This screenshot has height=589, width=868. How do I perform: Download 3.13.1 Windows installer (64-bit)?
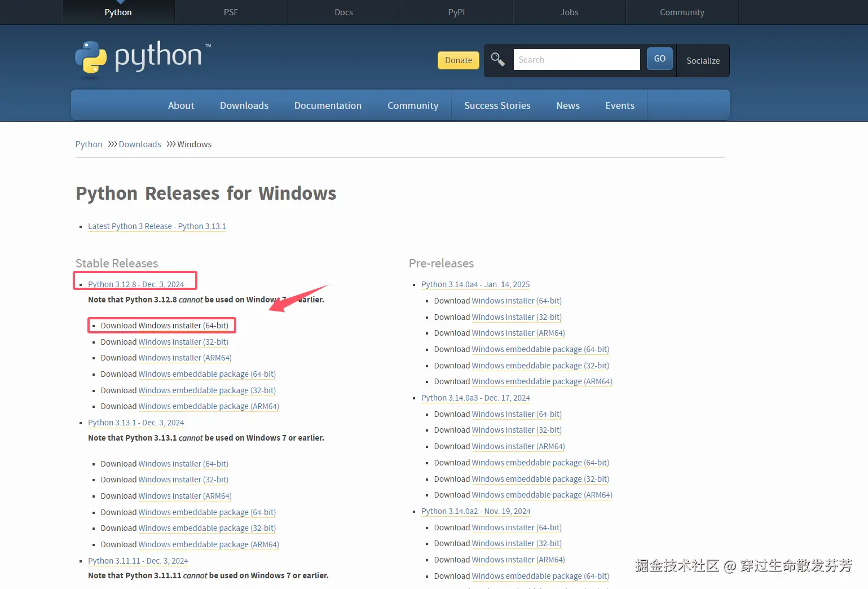pyautogui.click(x=183, y=464)
